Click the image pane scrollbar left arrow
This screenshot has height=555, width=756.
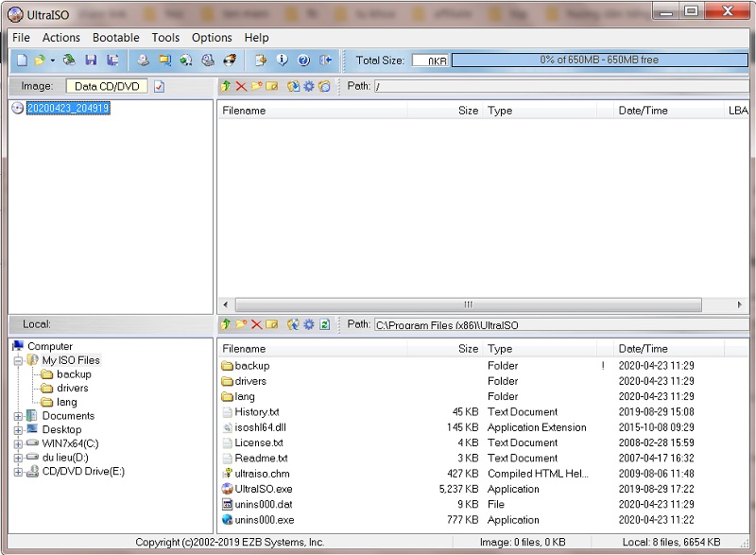[225, 304]
